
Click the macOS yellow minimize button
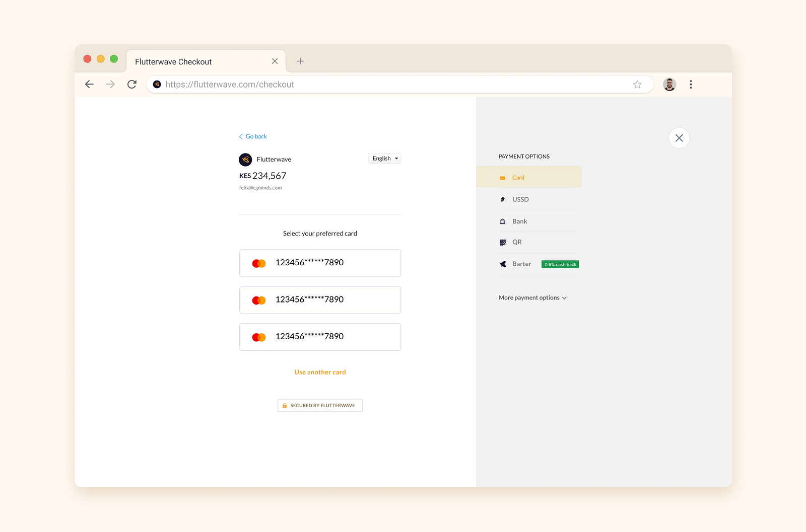101,59
